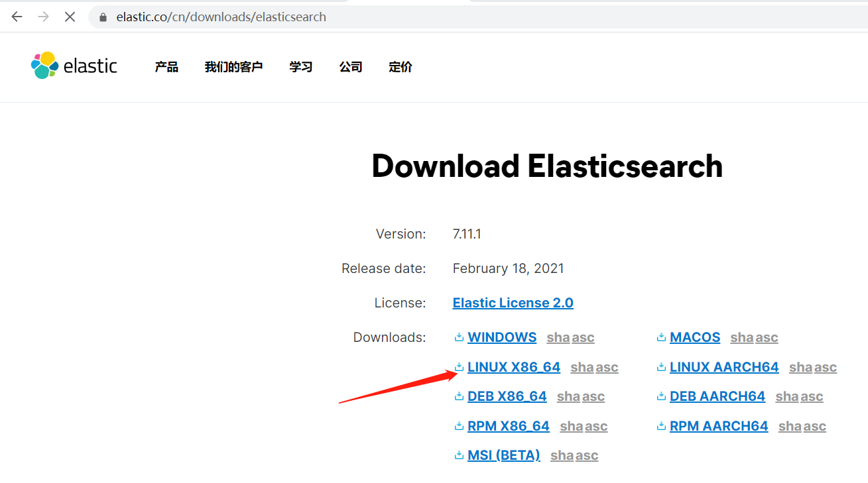Open the 产品 menu

point(166,67)
